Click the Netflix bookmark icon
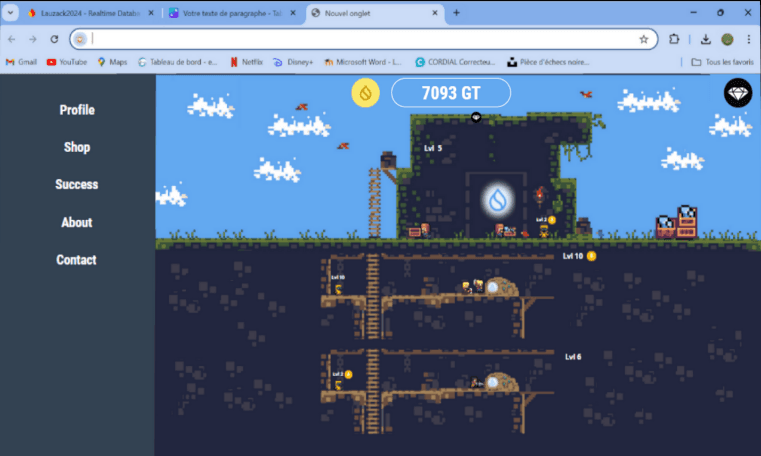The image size is (761, 456). pyautogui.click(x=234, y=62)
